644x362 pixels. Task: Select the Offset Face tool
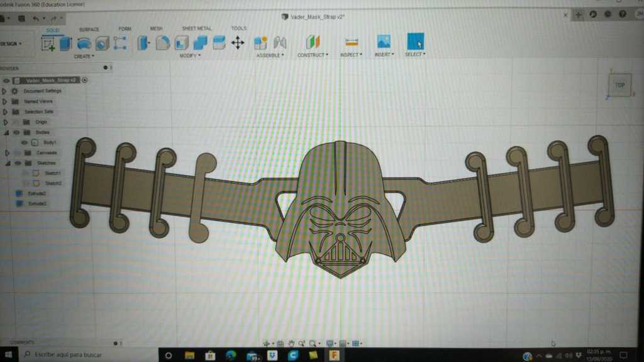(x=219, y=43)
